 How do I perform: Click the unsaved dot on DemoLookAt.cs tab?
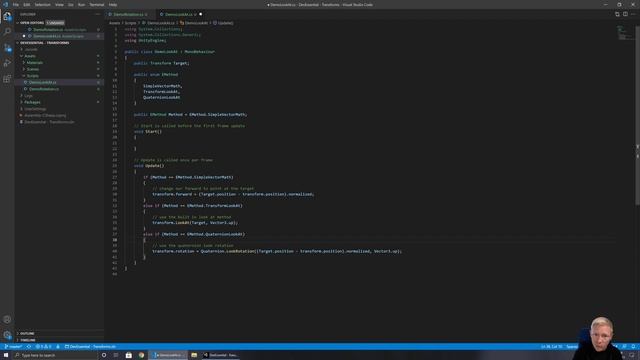200,14
